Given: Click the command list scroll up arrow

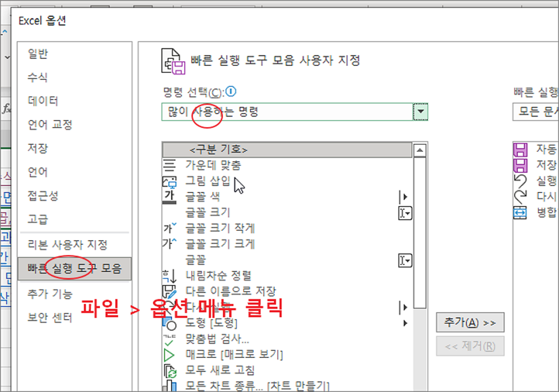Looking at the screenshot, I should tap(419, 150).
